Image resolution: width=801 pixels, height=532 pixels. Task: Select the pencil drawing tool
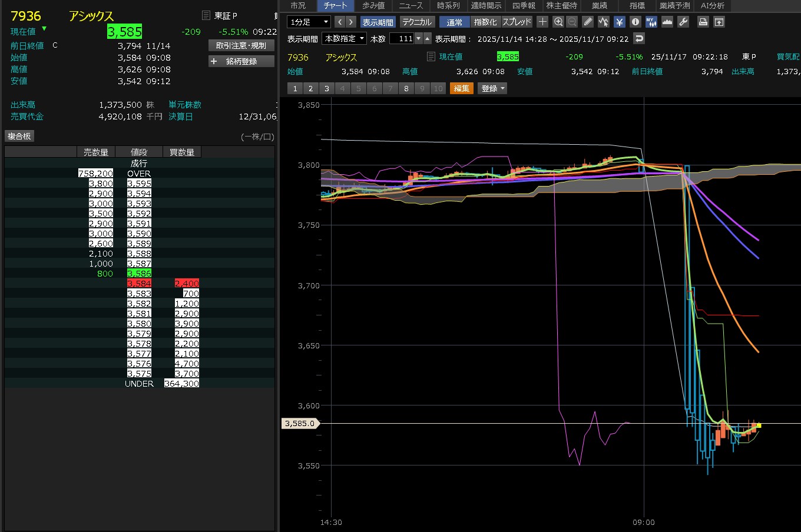pos(588,22)
